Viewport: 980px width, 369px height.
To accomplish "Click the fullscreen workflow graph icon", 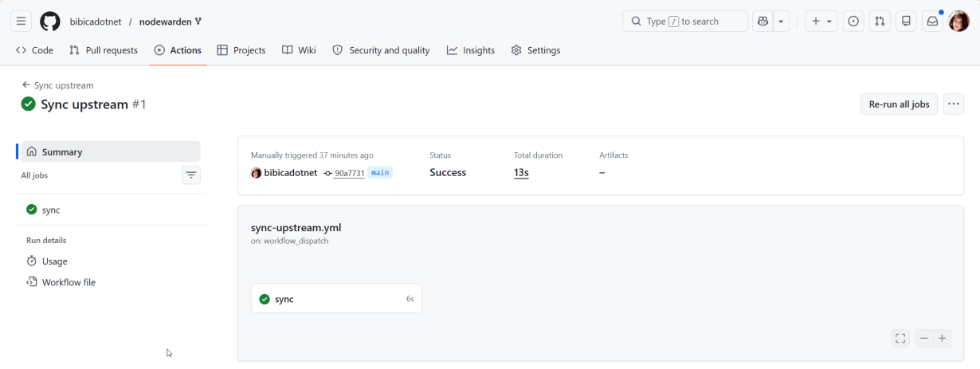I will 900,339.
